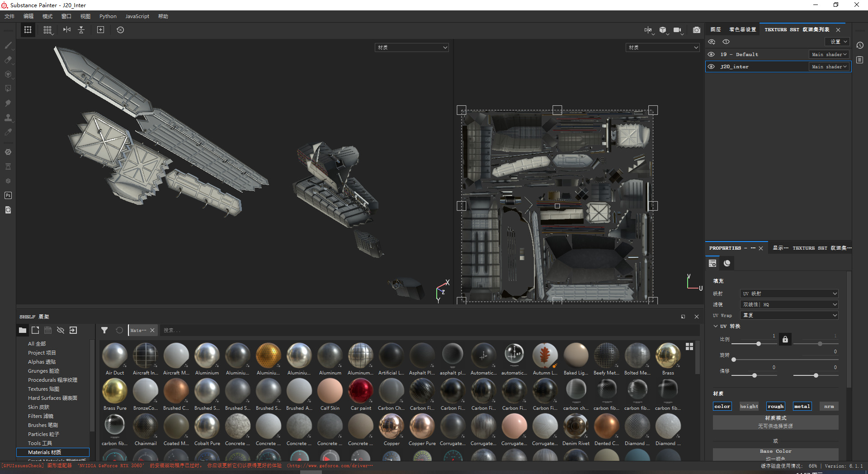Click the horizontal mirror symmetry icon
868x474 pixels.
coord(67,30)
